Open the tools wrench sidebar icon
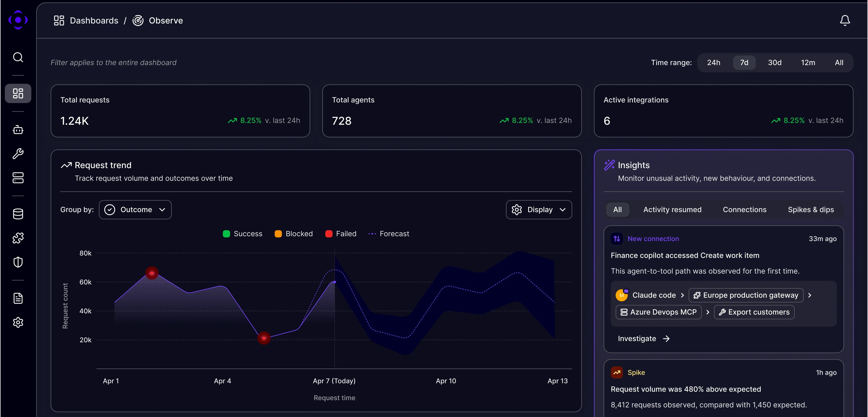 (18, 154)
